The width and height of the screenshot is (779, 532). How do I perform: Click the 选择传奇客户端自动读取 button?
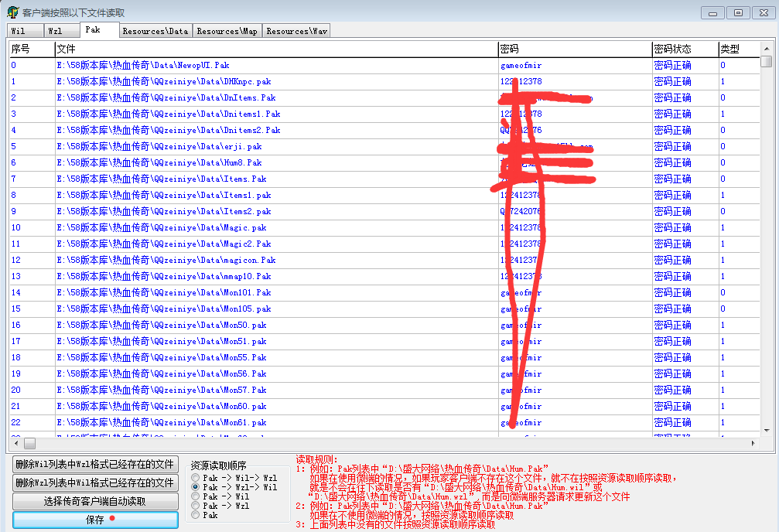[95, 501]
